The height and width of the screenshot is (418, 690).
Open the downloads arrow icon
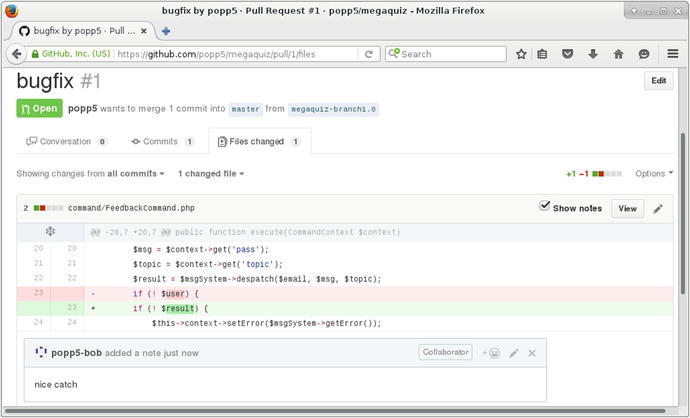tap(593, 54)
